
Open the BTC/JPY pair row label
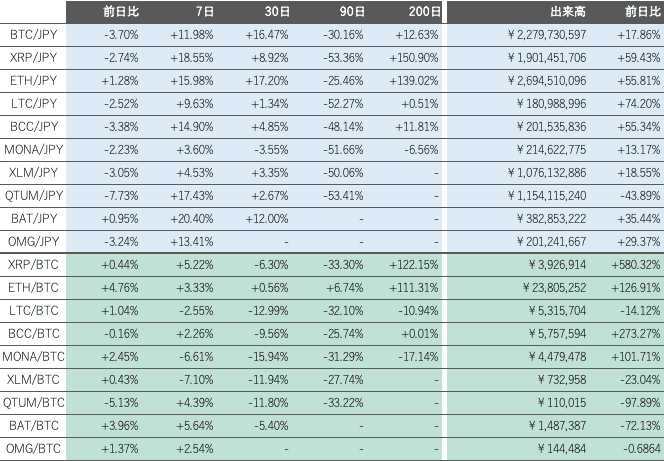pyautogui.click(x=33, y=34)
